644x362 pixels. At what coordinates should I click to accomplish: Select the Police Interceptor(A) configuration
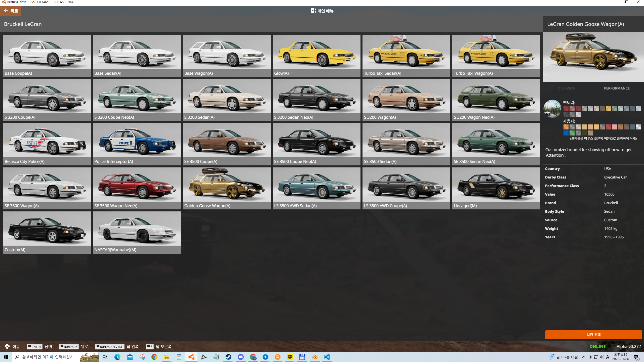coord(137,144)
